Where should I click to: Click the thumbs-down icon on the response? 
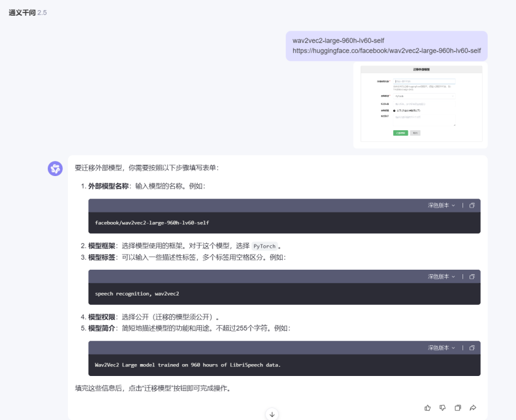tap(442, 408)
